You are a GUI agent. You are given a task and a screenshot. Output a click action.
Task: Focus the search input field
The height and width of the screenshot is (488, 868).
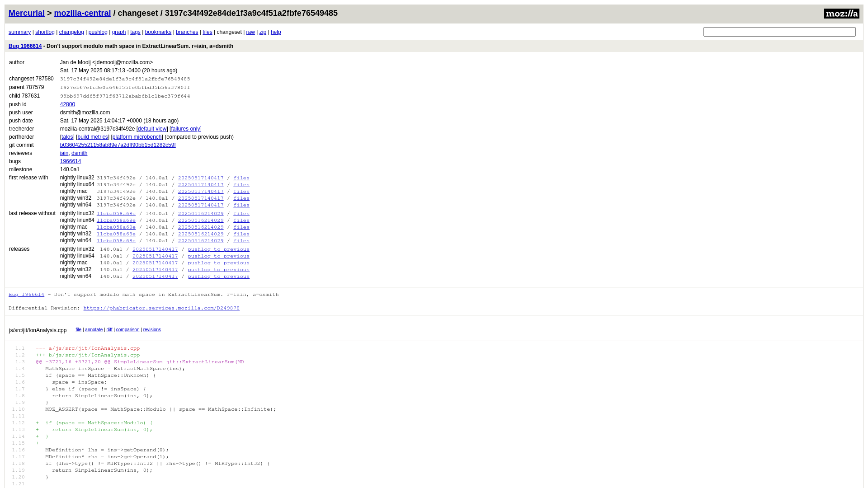click(x=779, y=32)
